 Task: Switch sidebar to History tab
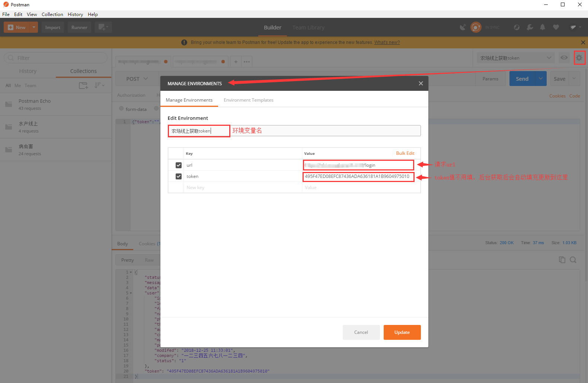pos(28,71)
